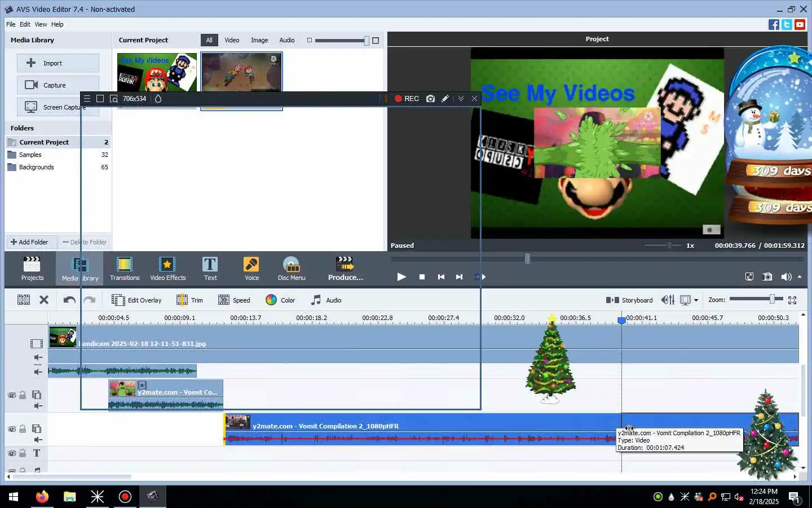812x508 pixels.
Task: Open the View menu
Action: pos(41,24)
